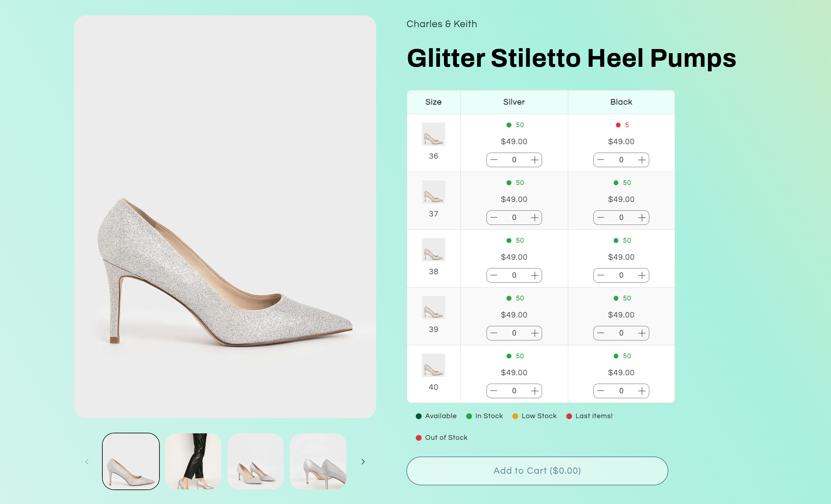
Task: Increase Silver size 36 quantity with plus
Action: (x=535, y=160)
